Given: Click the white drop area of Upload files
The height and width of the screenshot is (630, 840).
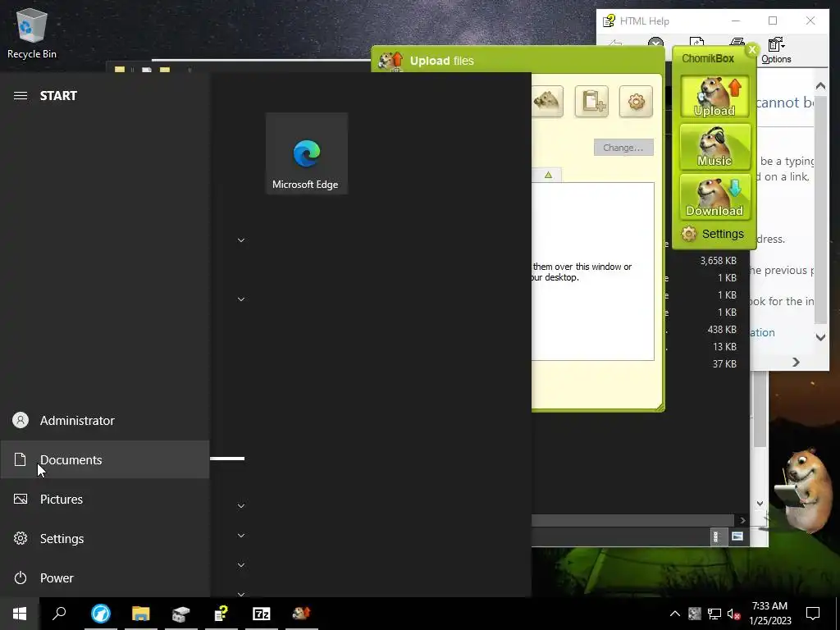Looking at the screenshot, I should [592, 272].
